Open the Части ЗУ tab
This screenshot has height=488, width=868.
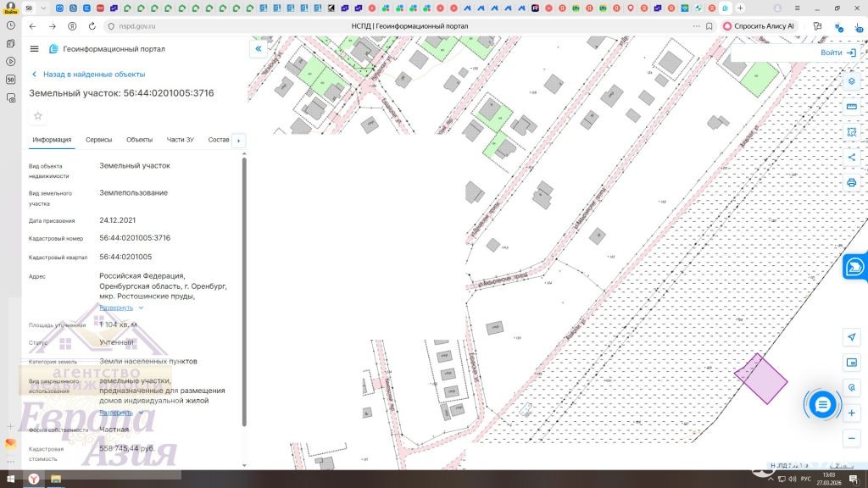click(x=180, y=140)
